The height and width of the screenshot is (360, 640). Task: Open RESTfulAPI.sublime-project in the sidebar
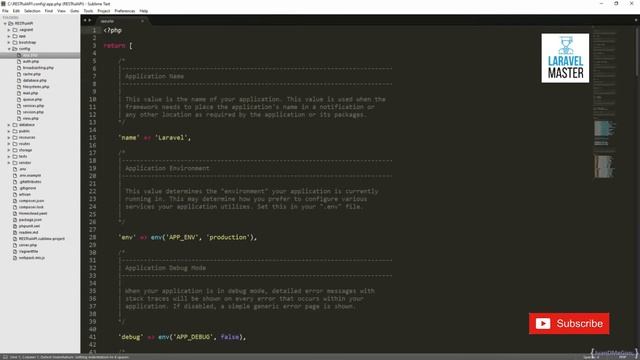(42, 239)
